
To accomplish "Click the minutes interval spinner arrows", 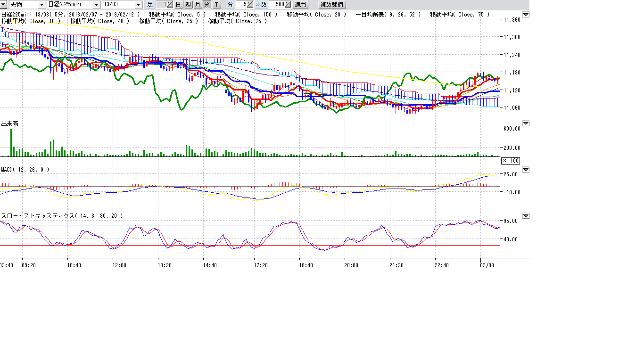I will pos(250,4).
